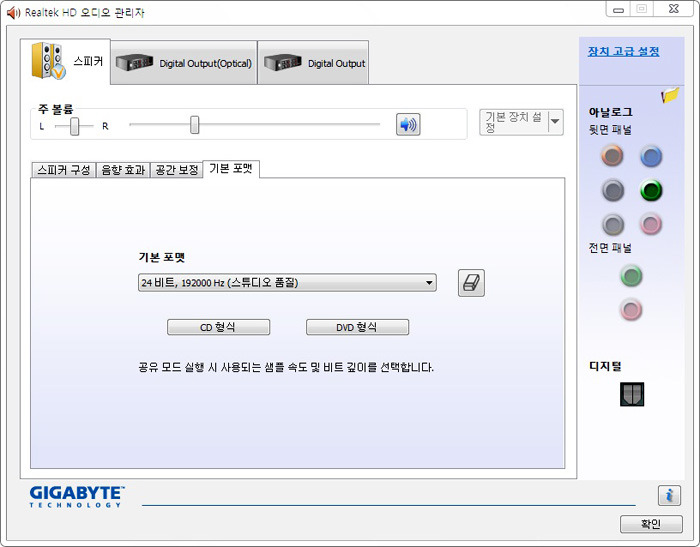Select the orange rear panel jack
This screenshot has height=547, width=700.
click(x=612, y=156)
